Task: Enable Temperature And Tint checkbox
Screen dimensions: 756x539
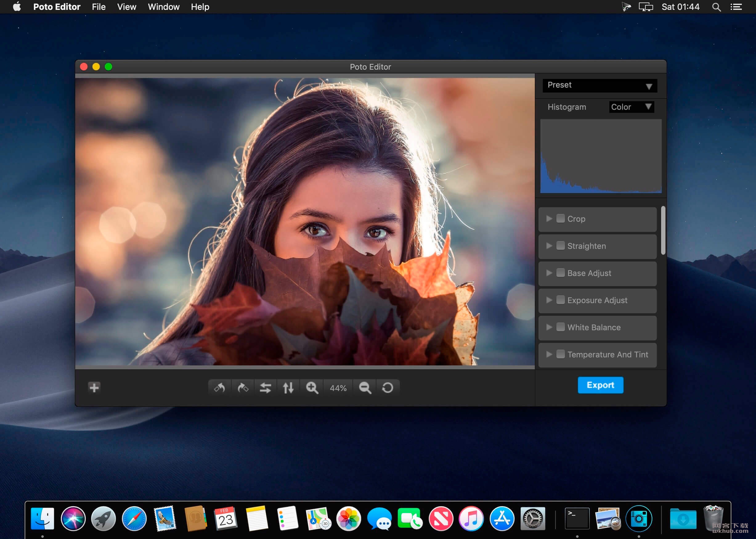Action: point(560,354)
